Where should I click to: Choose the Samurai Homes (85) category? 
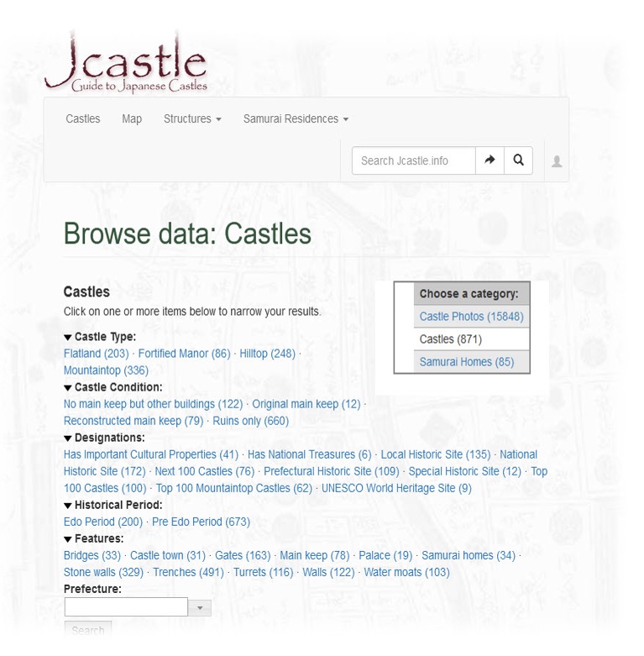click(x=466, y=362)
